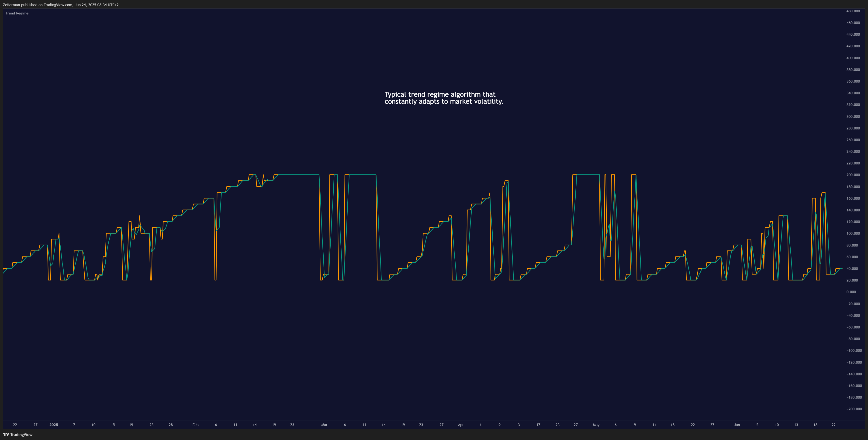Click the Trend Regime indicator label
The height and width of the screenshot is (440, 868).
coord(17,13)
